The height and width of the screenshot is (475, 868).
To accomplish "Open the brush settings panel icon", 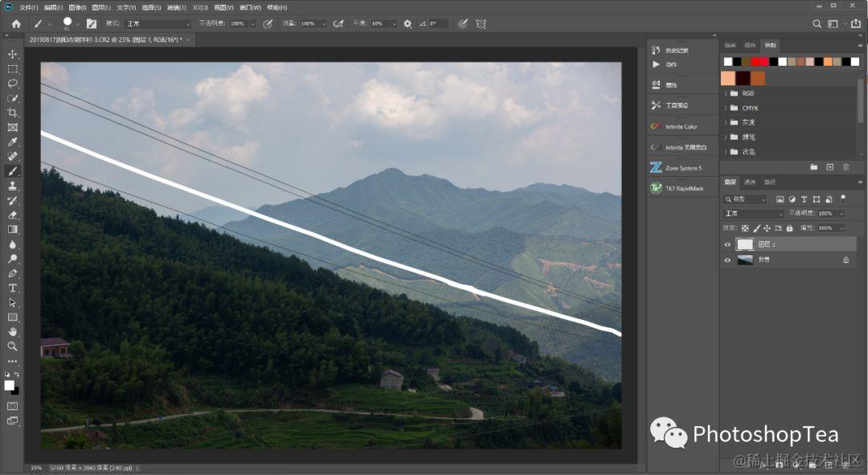I will pyautogui.click(x=92, y=24).
